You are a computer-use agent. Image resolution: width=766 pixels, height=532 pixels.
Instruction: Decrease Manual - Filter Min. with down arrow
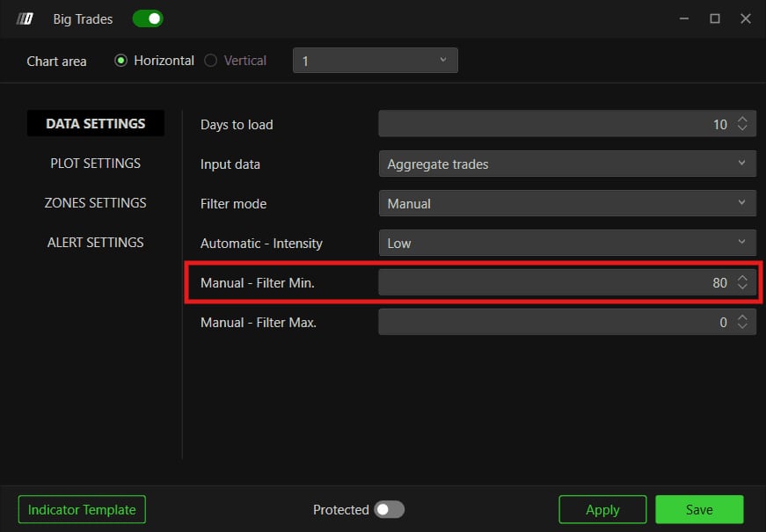pos(742,287)
